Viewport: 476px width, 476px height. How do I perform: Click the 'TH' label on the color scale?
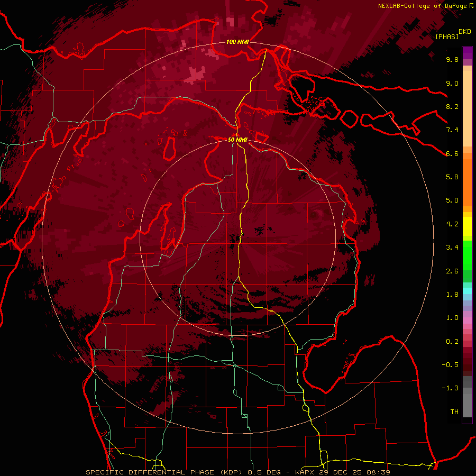point(454,412)
